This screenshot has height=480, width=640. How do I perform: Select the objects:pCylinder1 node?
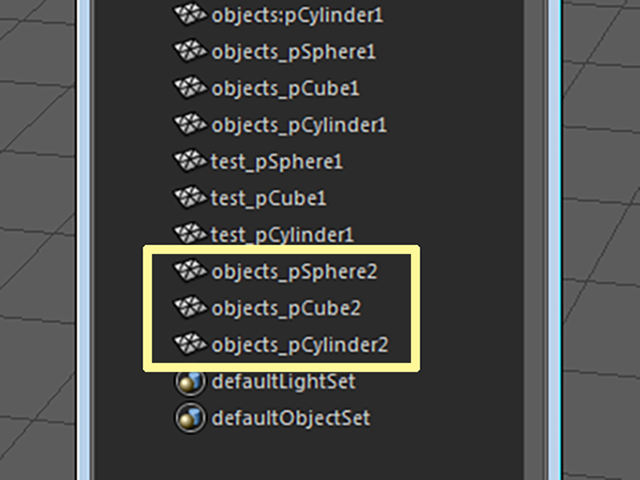[x=298, y=16]
